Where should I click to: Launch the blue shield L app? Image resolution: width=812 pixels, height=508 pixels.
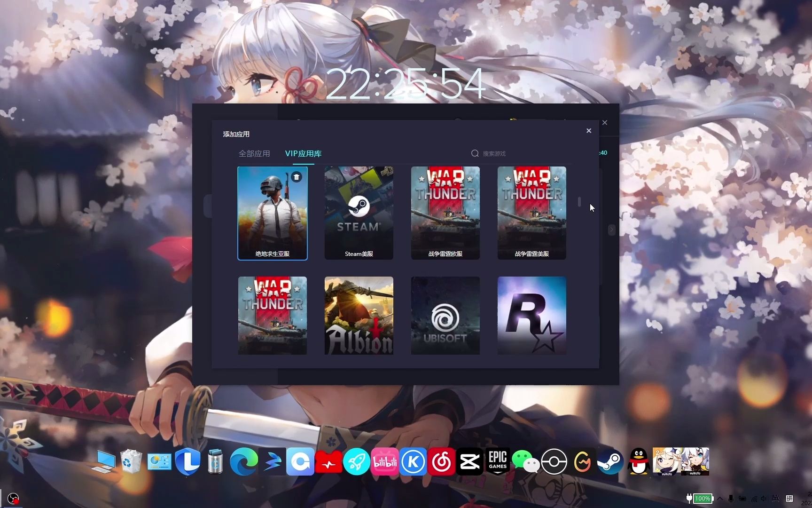pyautogui.click(x=187, y=461)
